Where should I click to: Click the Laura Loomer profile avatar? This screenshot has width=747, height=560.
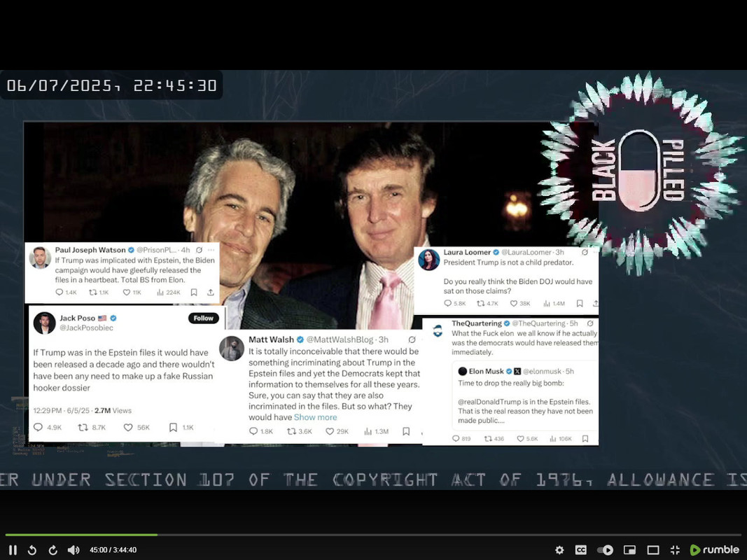coord(428,260)
